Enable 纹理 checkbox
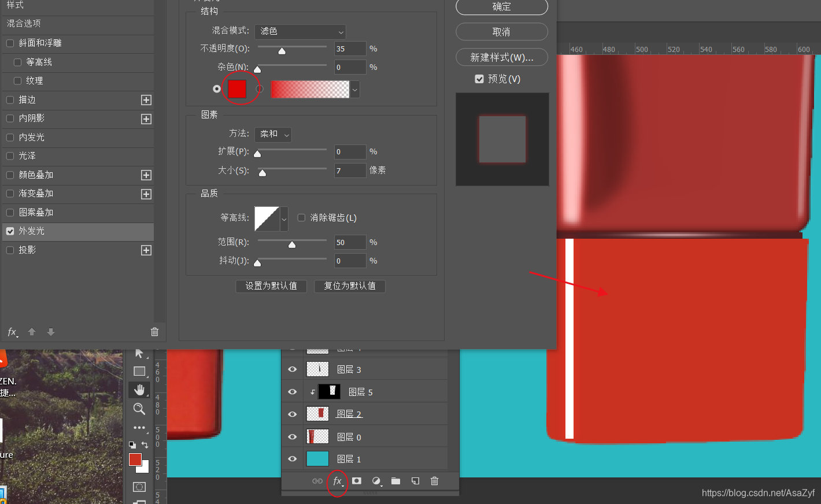The width and height of the screenshot is (821, 504). click(x=17, y=81)
